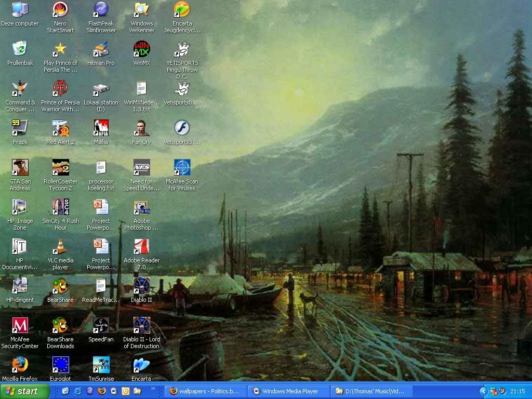Select YETISPORTS Pingu Throw D.C. icon
The height and width of the screenshot is (399, 532).
182,49
